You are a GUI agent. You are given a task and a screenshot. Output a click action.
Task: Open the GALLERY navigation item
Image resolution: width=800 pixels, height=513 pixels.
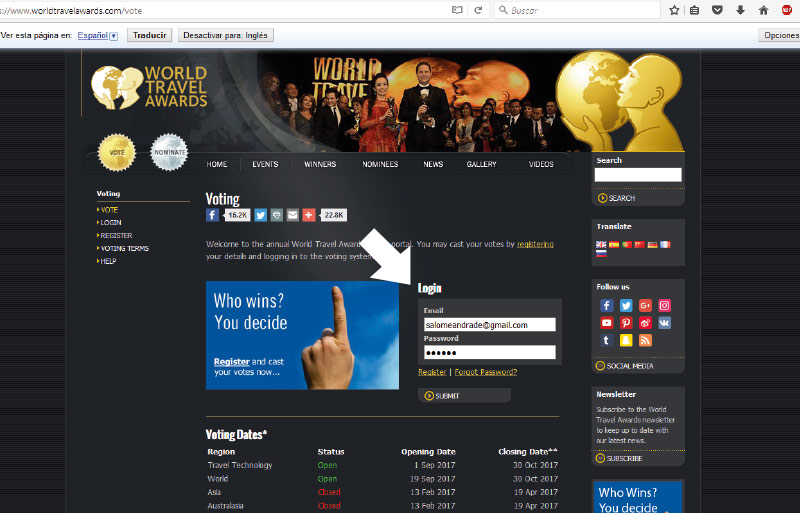[x=482, y=164]
